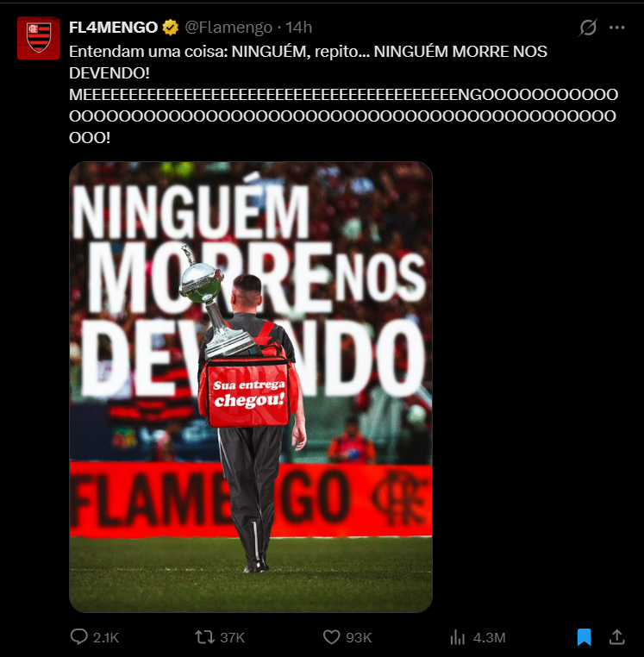Open the 14h timestamp permalink

pos(299,28)
